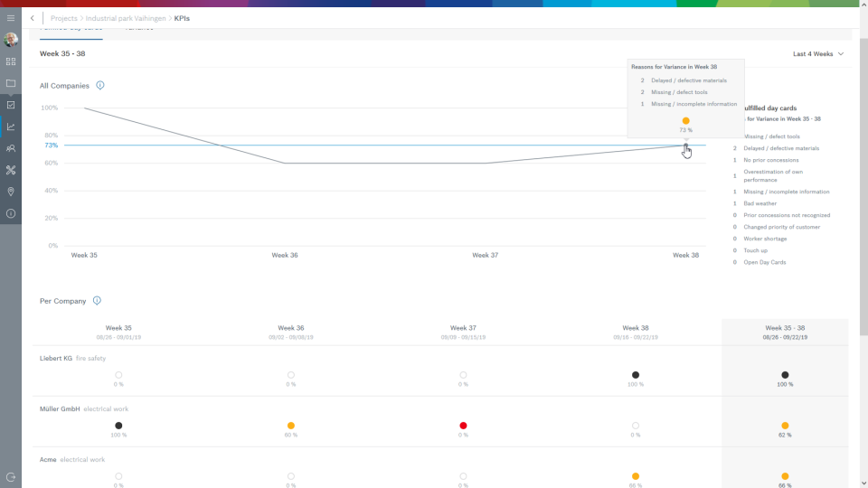Click Müller GmbH company name
The image size is (868, 488).
pyautogui.click(x=60, y=408)
